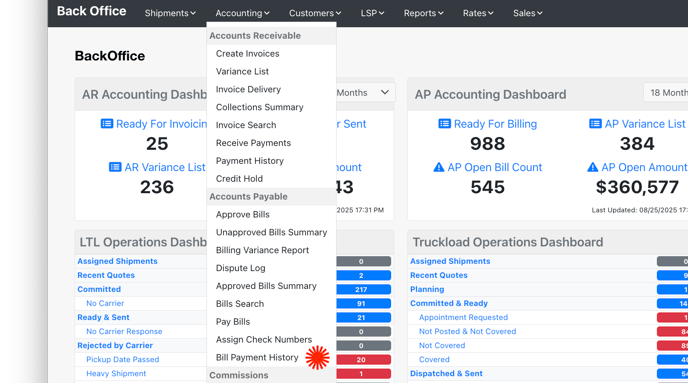
Task: Open Invoice Delivery menu item
Action: pos(248,89)
